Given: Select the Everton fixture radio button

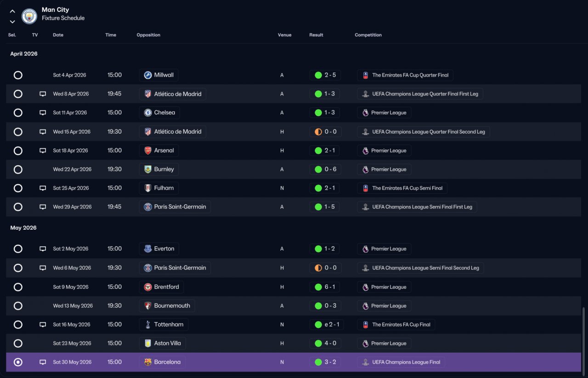Looking at the screenshot, I should [x=18, y=249].
